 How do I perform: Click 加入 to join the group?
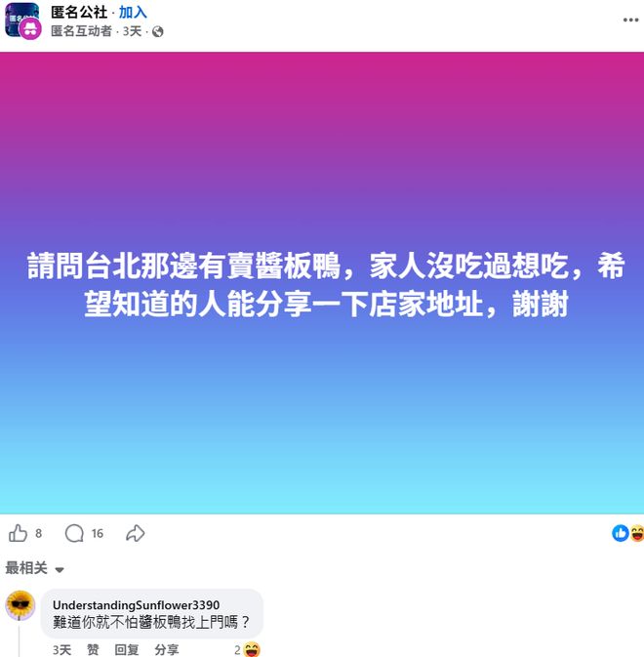click(133, 13)
